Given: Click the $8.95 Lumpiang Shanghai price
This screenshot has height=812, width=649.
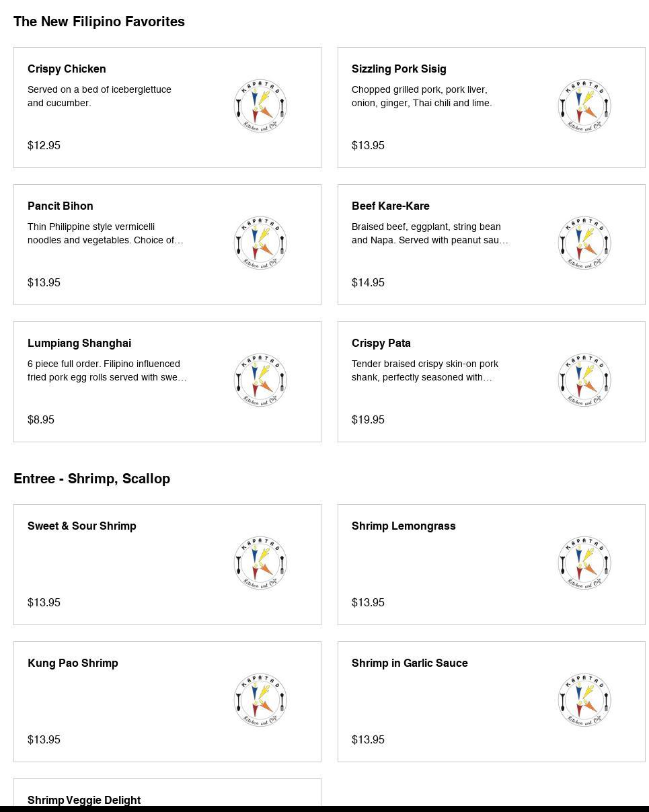Looking at the screenshot, I should [x=41, y=420].
